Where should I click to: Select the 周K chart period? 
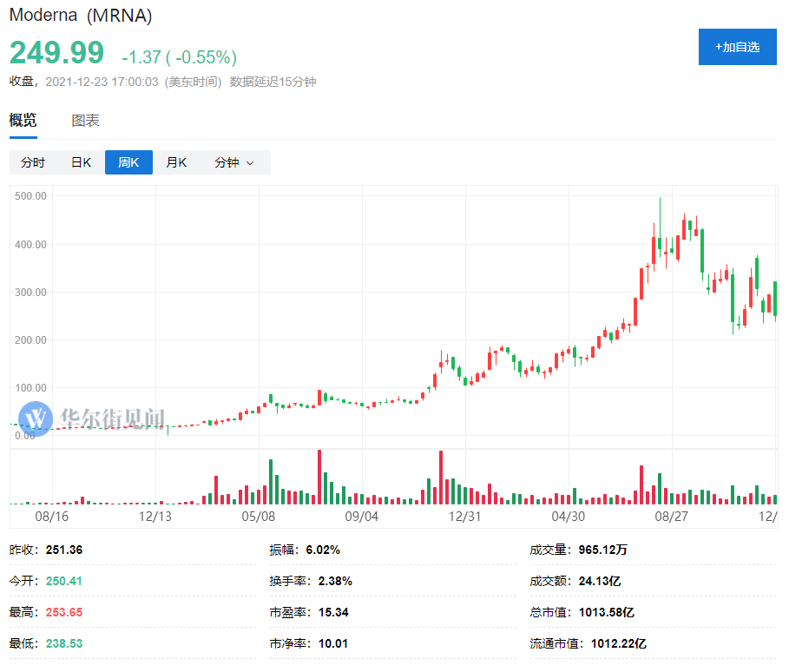tap(128, 162)
